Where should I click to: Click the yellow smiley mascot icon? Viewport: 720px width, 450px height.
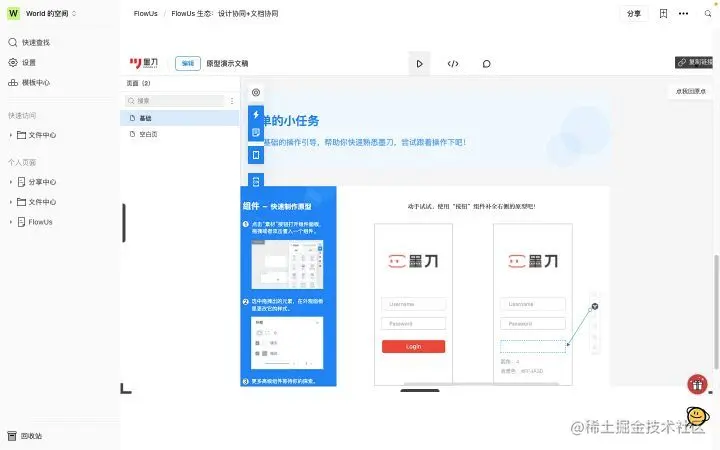[698, 417]
